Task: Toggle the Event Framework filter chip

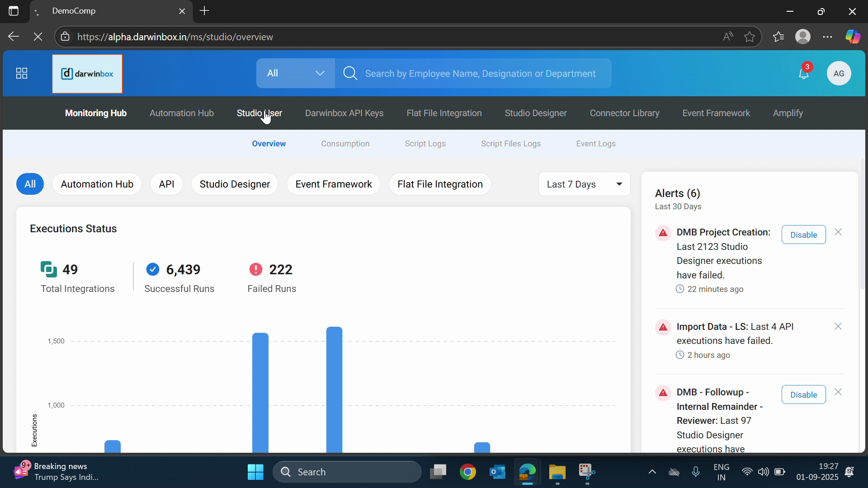Action: click(333, 184)
